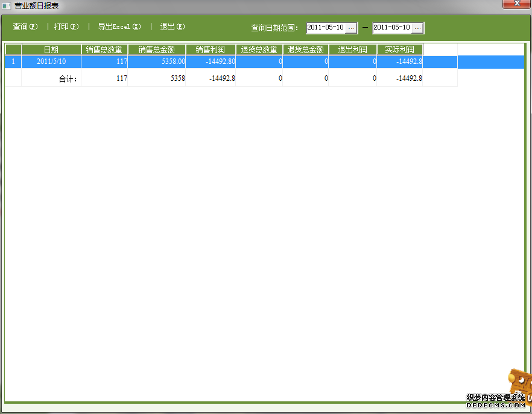Image resolution: width=532 pixels, height=414 pixels.
Task: Click the 退货总金额 column header
Action: pos(306,49)
